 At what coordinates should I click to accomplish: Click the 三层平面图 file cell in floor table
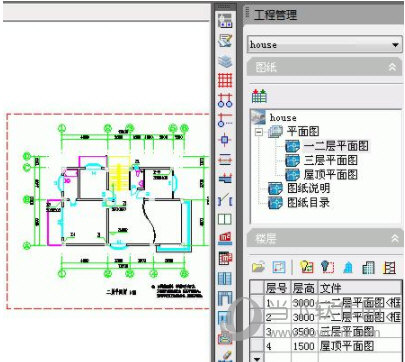click(360, 331)
